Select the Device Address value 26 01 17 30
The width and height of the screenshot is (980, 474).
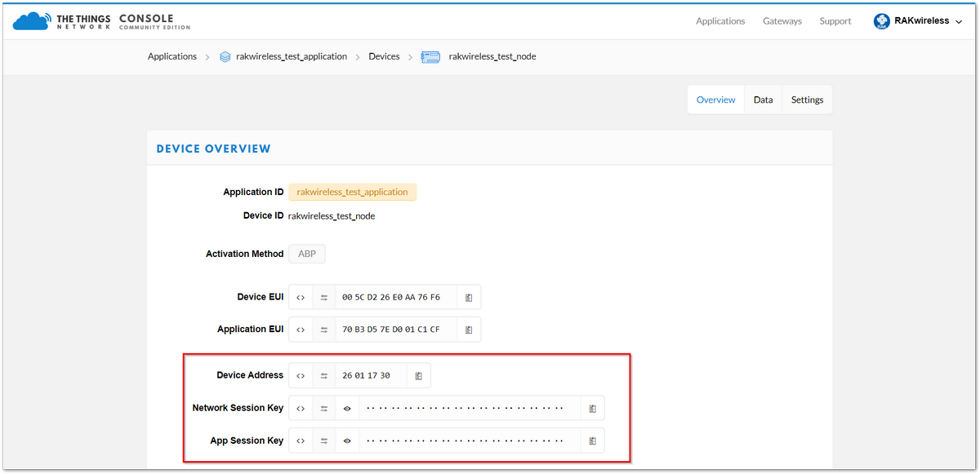coord(366,375)
